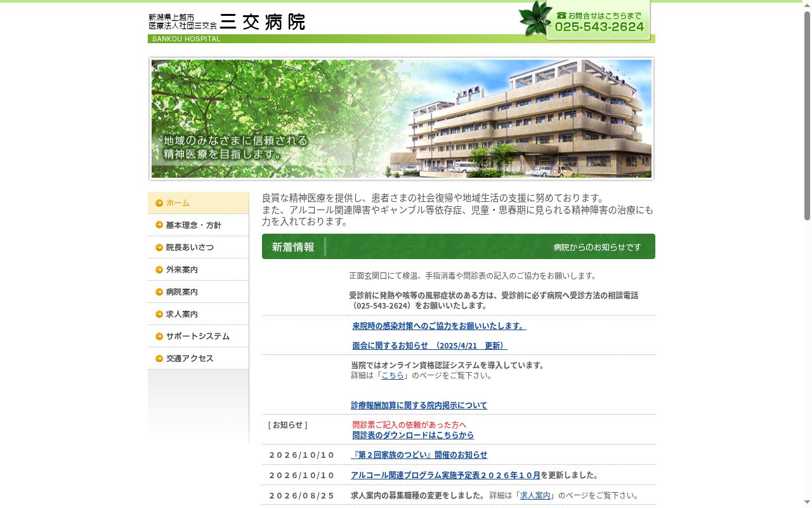Go to 院長あいさつ page

pos(199,248)
